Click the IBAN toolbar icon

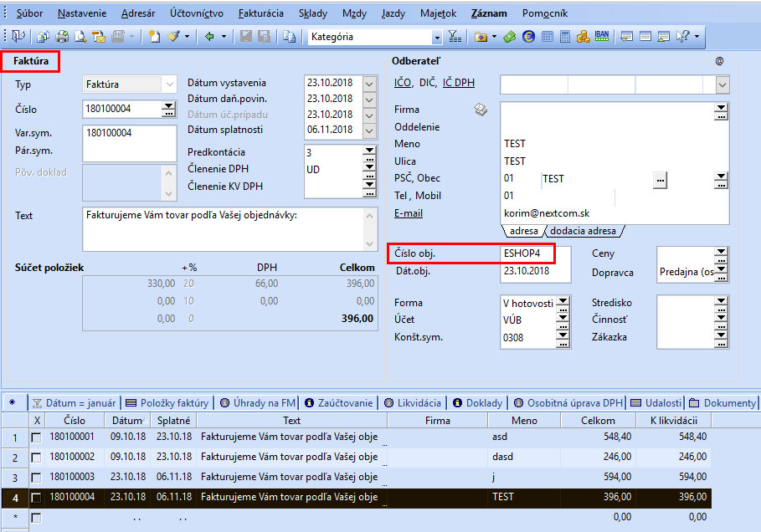click(x=602, y=36)
